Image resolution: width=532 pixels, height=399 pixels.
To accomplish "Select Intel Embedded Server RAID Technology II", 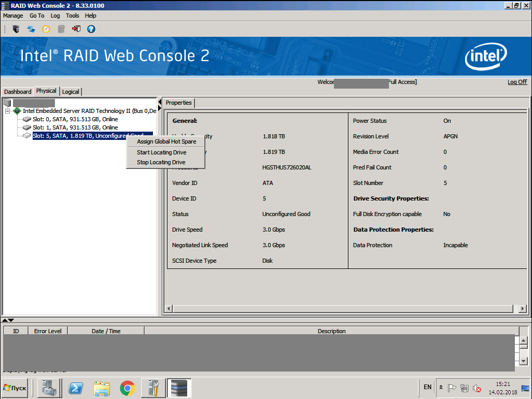I will (x=90, y=111).
